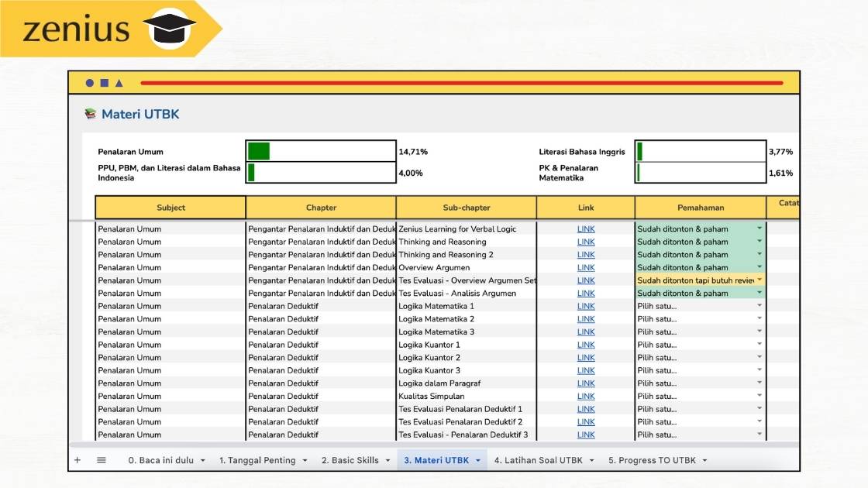Select the Chapter column header

pyautogui.click(x=321, y=208)
